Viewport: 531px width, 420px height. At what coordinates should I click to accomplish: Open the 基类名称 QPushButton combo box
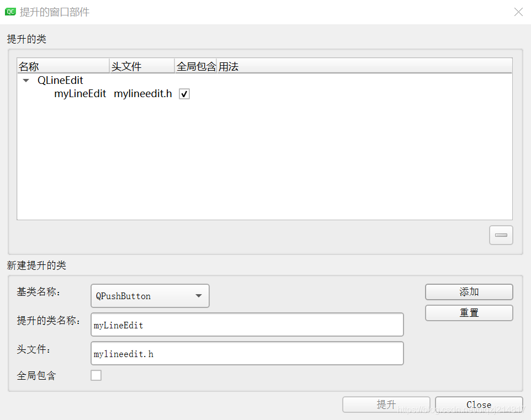coord(150,296)
